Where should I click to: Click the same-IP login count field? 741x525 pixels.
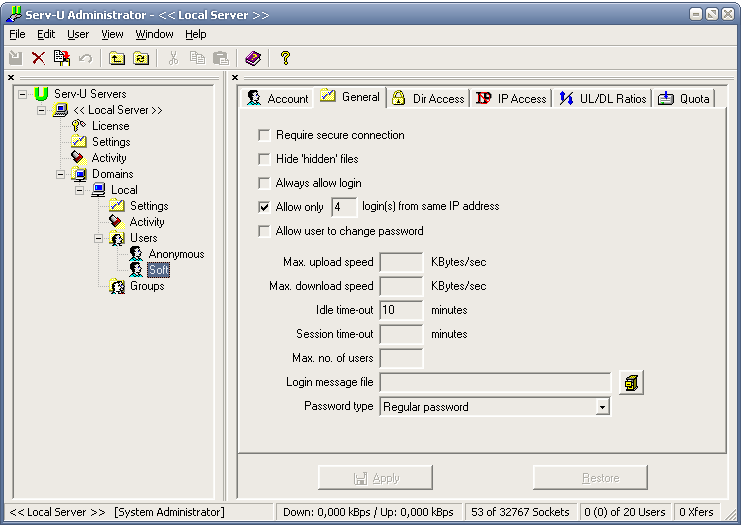(344, 207)
